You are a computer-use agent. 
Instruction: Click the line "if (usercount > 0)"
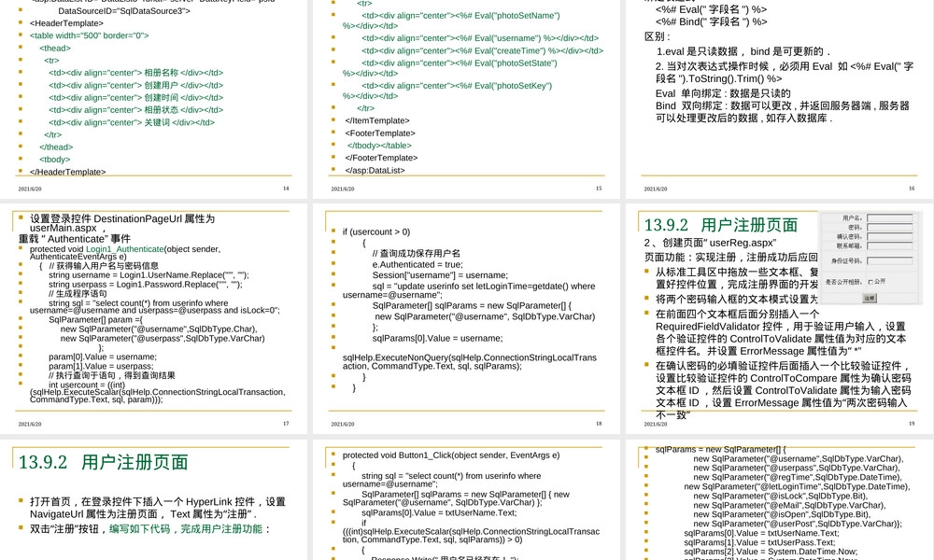pyautogui.click(x=375, y=232)
